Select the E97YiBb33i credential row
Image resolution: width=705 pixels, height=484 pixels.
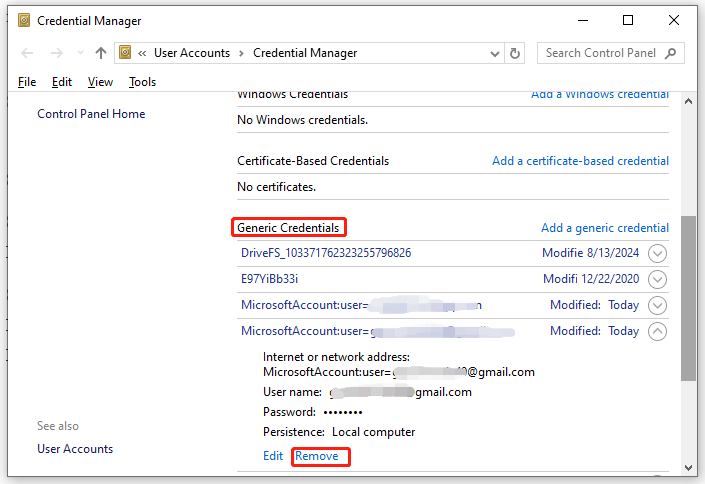[453, 279]
